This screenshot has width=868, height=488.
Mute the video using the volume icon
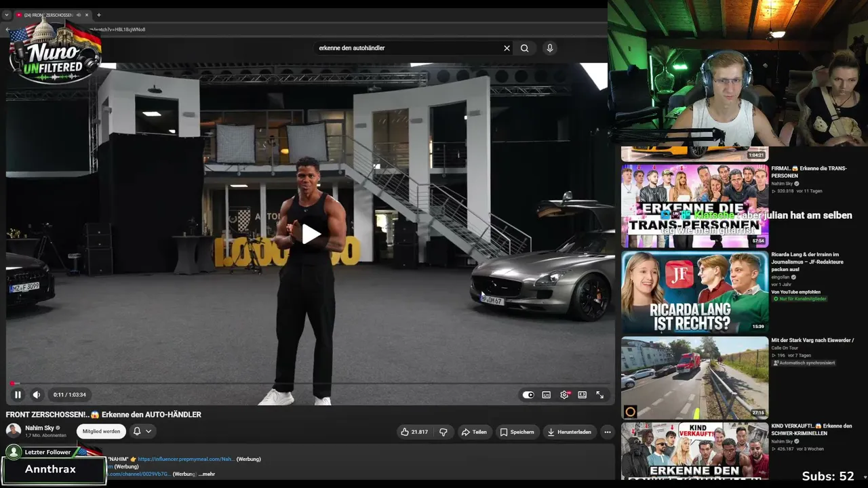(x=37, y=394)
